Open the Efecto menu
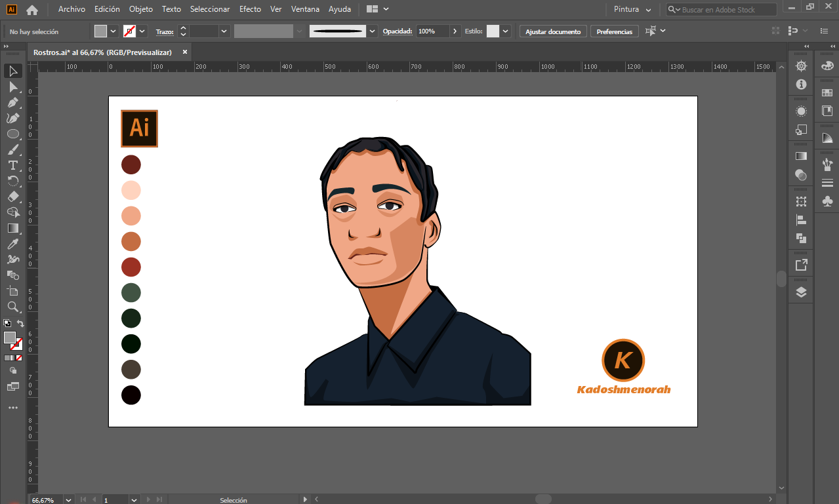The image size is (839, 504). 250,9
